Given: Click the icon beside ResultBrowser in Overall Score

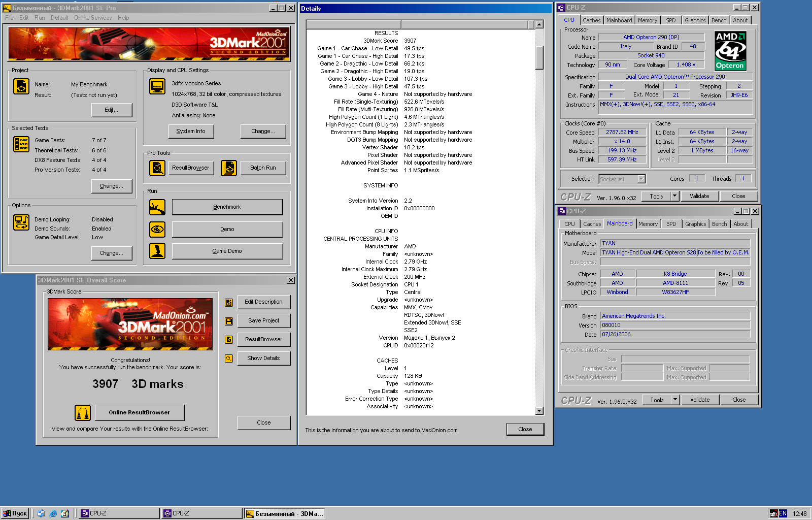Looking at the screenshot, I should pyautogui.click(x=229, y=340).
